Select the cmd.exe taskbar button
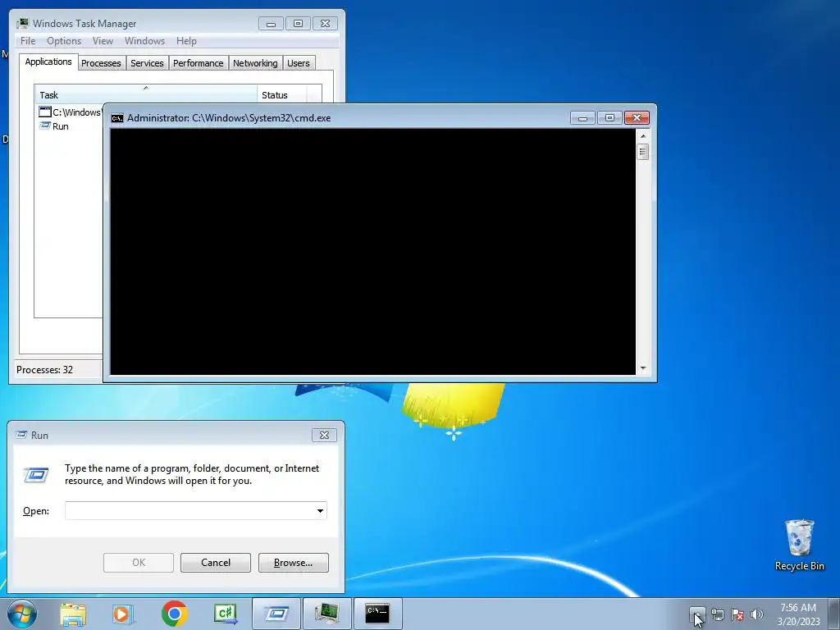840x630 pixels. click(377, 614)
